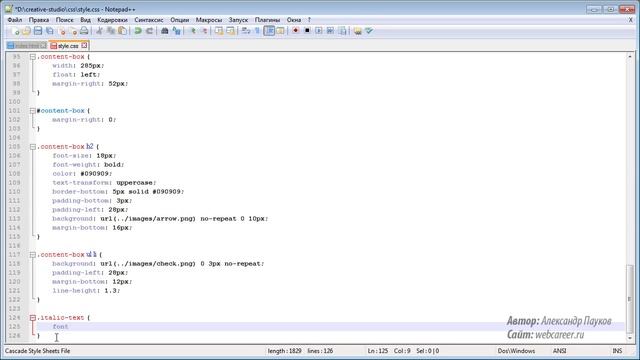Viewport: 640px width, 360px height.
Task: Click 'Ln : 125' in status bar
Action: [378, 351]
